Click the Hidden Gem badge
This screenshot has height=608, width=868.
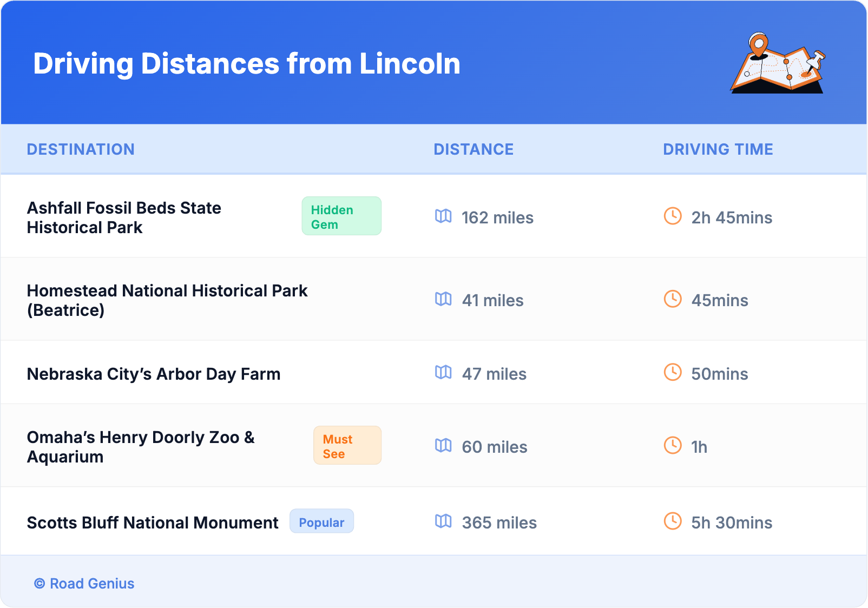[341, 216]
